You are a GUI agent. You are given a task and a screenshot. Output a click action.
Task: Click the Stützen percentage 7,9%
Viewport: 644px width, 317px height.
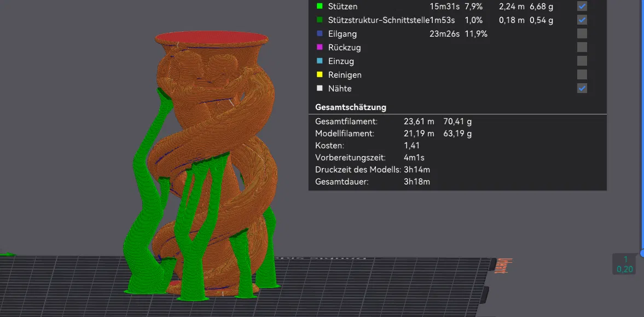(x=473, y=7)
